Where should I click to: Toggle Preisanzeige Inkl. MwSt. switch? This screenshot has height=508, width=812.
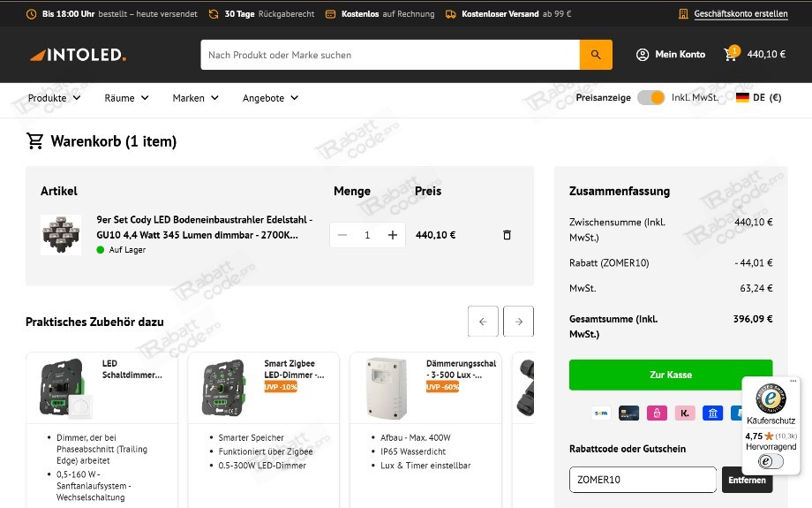coord(650,97)
